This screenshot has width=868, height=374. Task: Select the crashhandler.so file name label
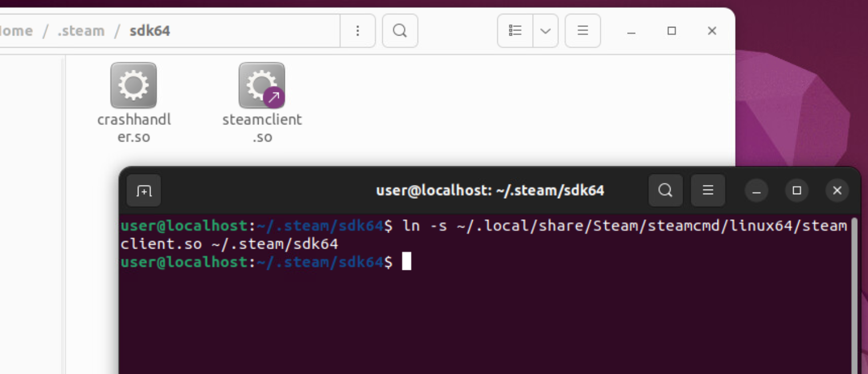pos(134,128)
